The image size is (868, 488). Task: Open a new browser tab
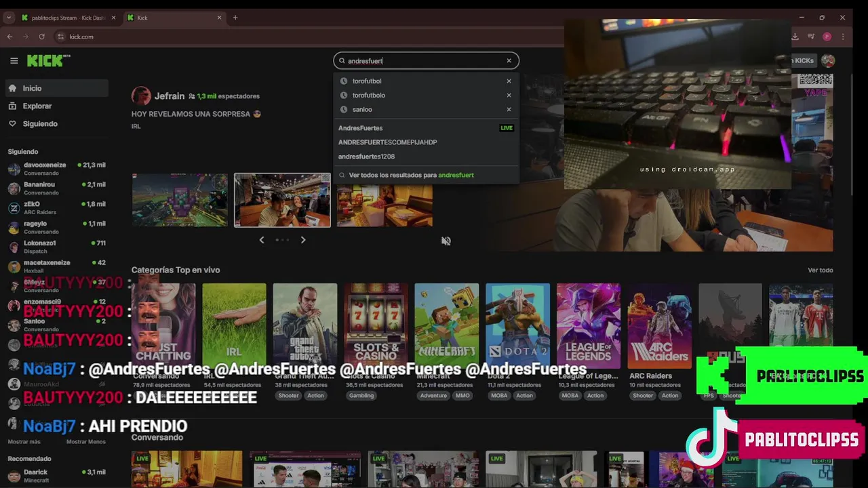point(235,18)
